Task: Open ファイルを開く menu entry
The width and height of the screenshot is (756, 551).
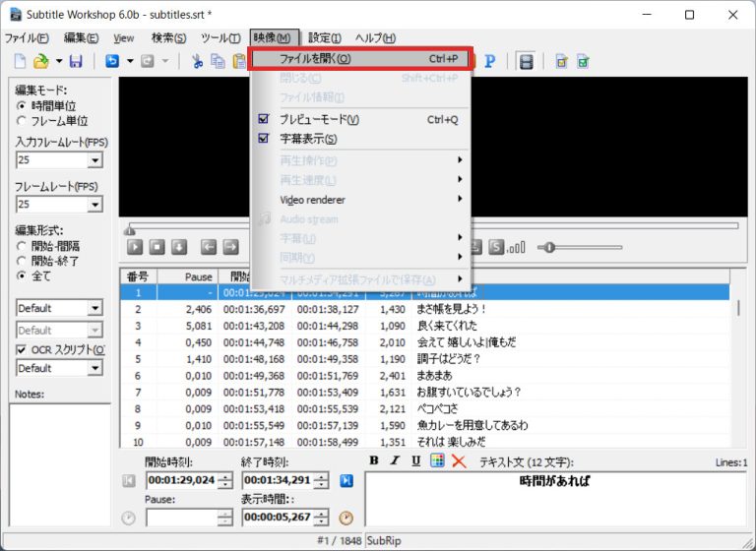Action: tap(360, 59)
